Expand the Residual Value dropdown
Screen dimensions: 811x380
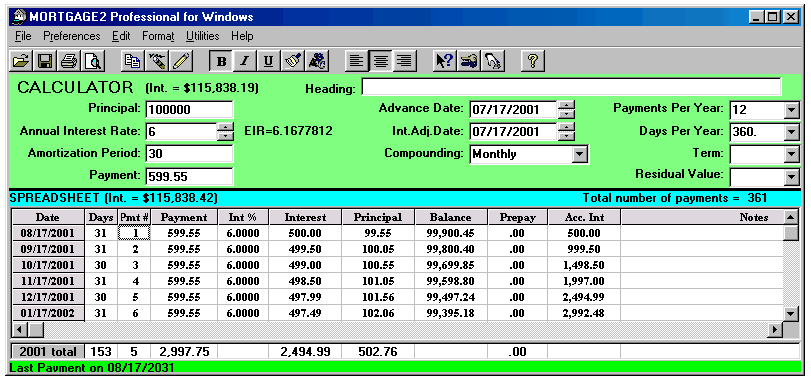tap(791, 177)
